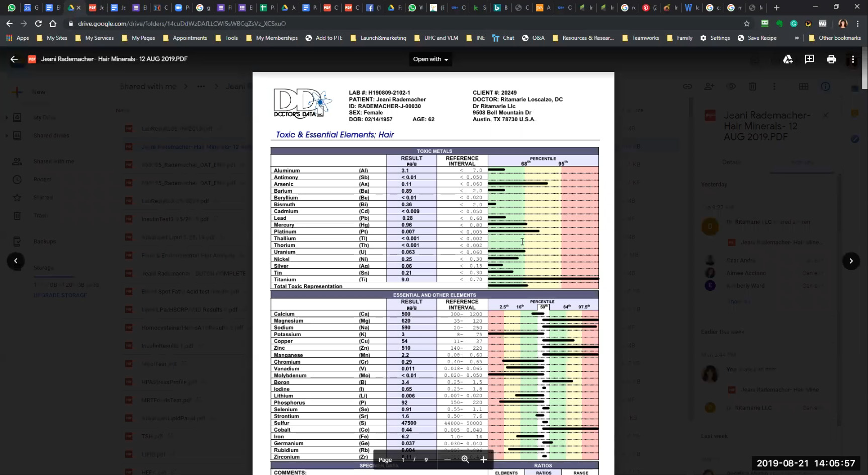
Task: Click the heading Toxic & Essential Elements; Hair
Action: pos(335,135)
